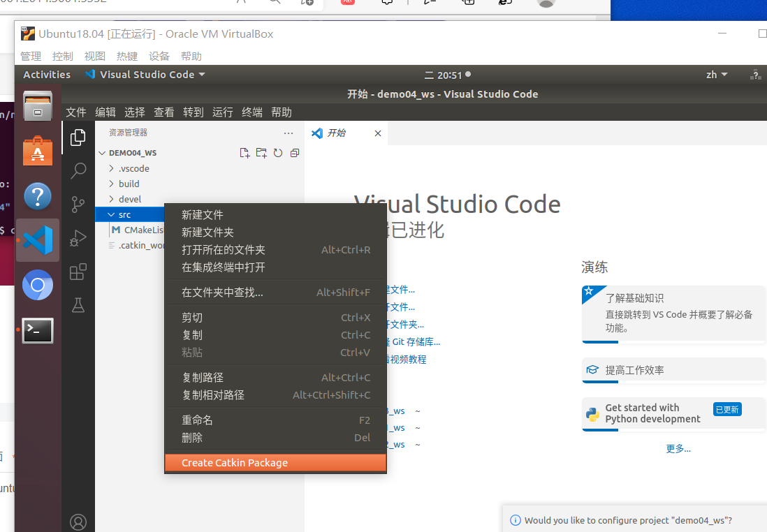Collapse the DEMO04_WS root folder
Viewport: 767px width, 532px height.
(102, 153)
